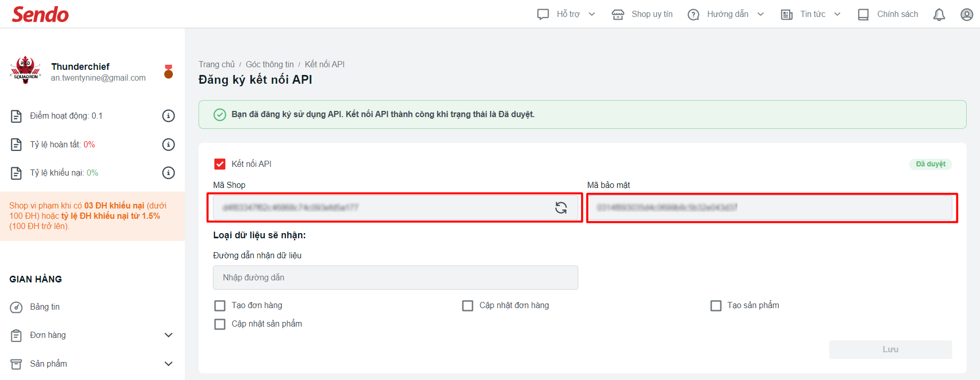Enable the Cập nhật sản phẩm checkbox

click(220, 324)
